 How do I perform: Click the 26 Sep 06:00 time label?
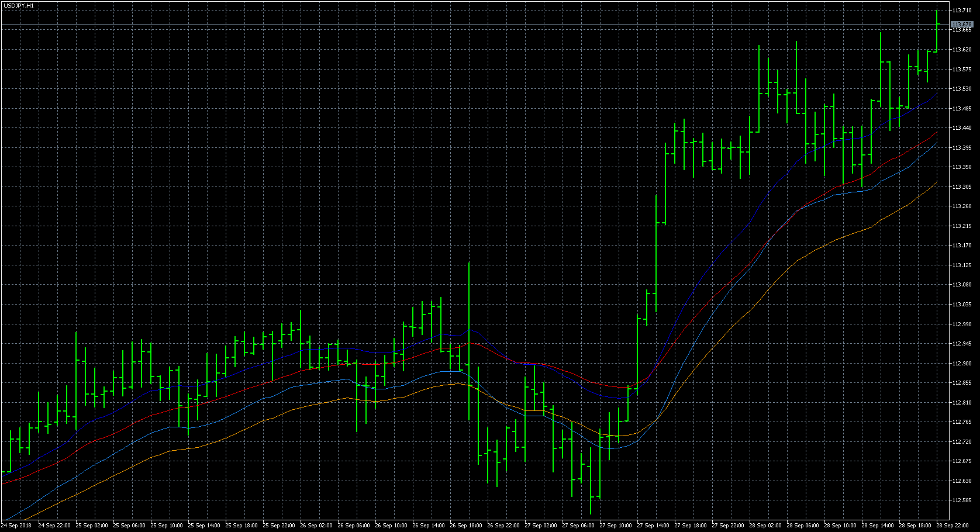pyautogui.click(x=354, y=526)
